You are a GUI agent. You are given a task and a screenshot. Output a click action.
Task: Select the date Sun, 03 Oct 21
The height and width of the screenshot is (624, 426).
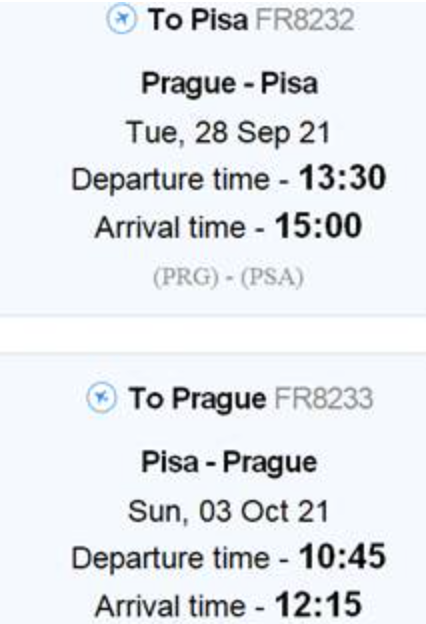point(229,511)
